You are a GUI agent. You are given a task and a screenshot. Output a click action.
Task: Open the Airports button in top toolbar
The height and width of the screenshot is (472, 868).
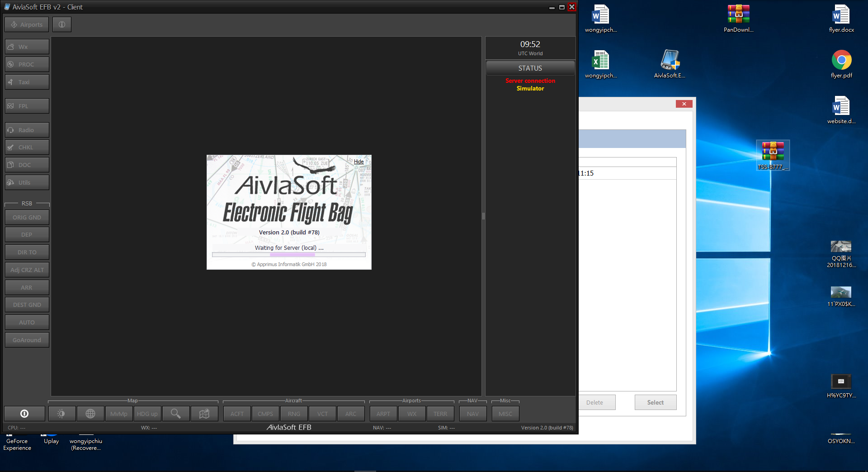coord(27,24)
